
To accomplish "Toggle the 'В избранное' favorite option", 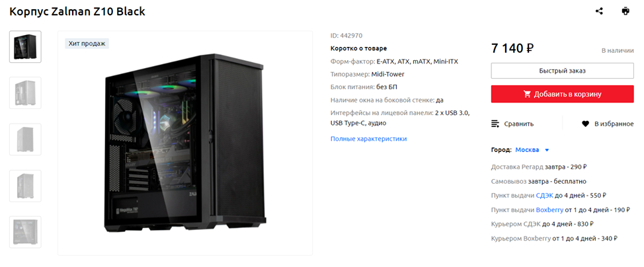I will [608, 124].
